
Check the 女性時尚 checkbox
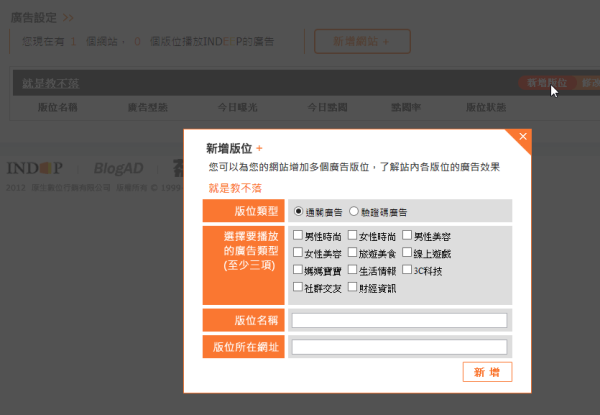[x=352, y=236]
